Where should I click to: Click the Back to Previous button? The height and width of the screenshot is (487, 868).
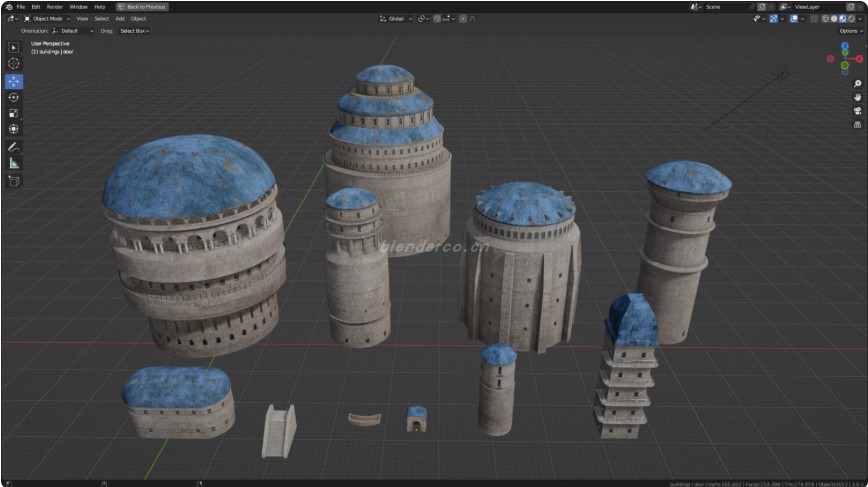click(142, 7)
